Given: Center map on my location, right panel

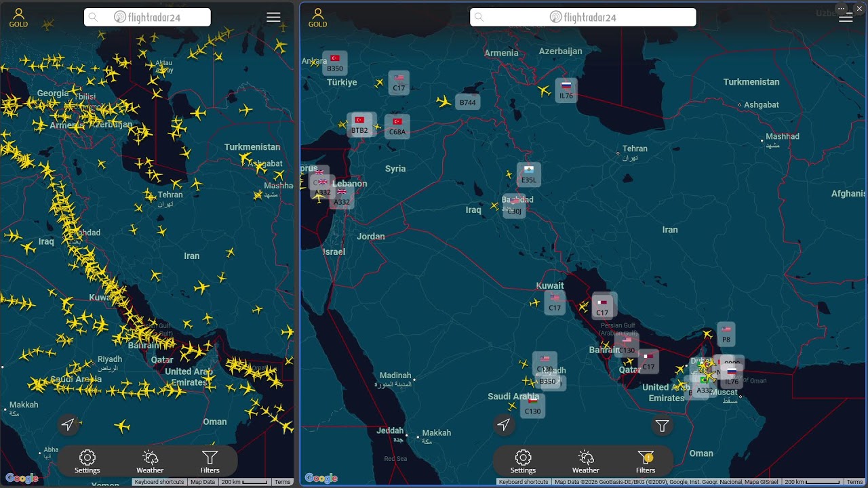Looking at the screenshot, I should pos(503,425).
